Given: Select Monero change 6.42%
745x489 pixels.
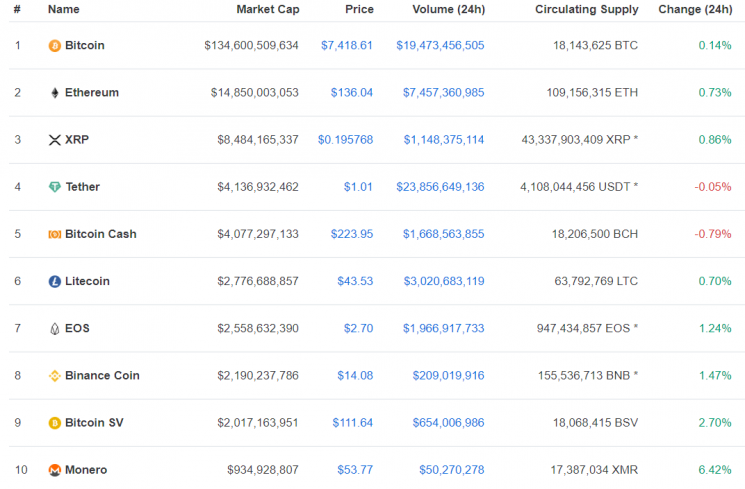Looking at the screenshot, I should [715, 470].
